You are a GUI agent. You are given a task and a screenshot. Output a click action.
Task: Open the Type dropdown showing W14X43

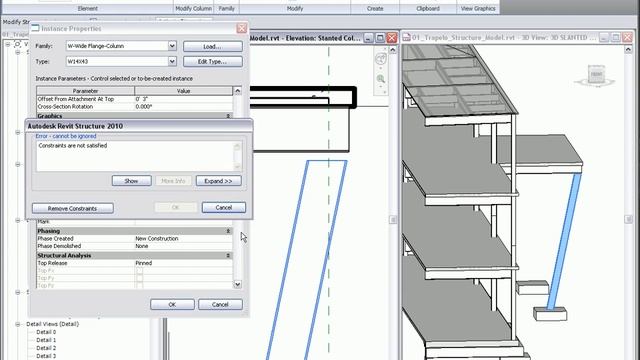click(172, 61)
